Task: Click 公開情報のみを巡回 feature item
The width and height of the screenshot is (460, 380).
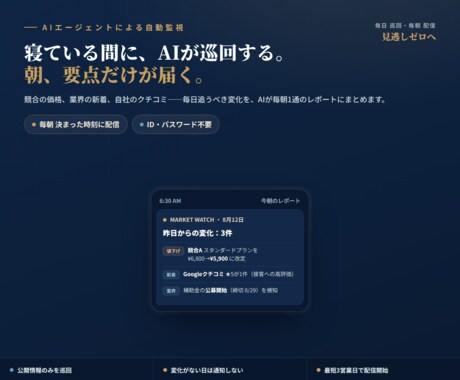Action: [x=76, y=369]
